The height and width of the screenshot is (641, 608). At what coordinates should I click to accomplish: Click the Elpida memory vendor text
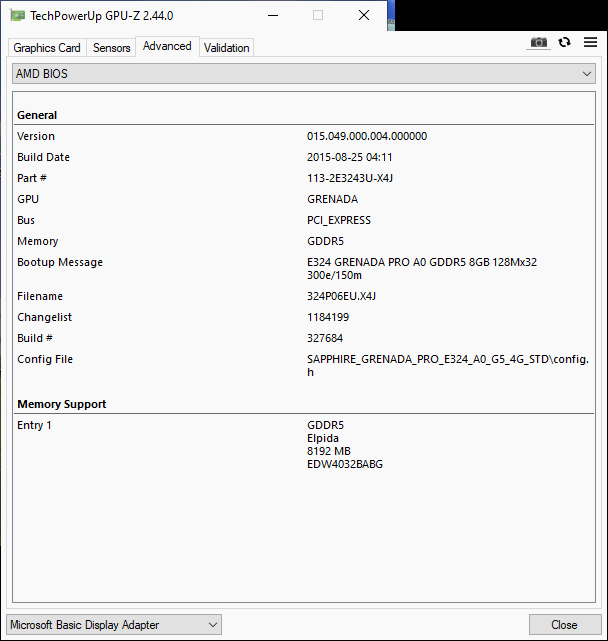click(323, 438)
